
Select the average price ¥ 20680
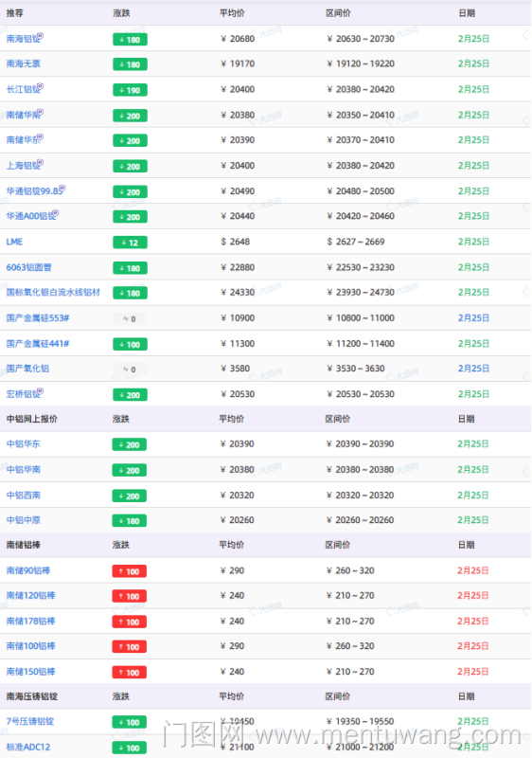[x=238, y=39]
